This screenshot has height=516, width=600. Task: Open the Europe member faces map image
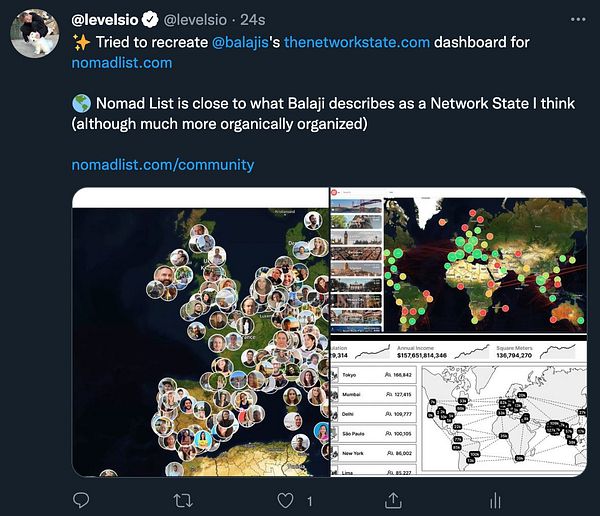click(x=201, y=332)
